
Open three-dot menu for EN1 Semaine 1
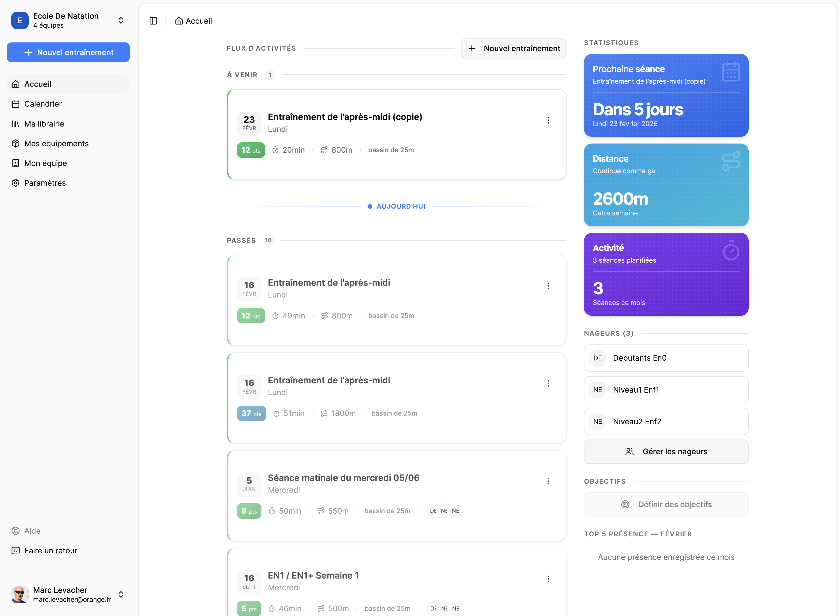pos(548,579)
